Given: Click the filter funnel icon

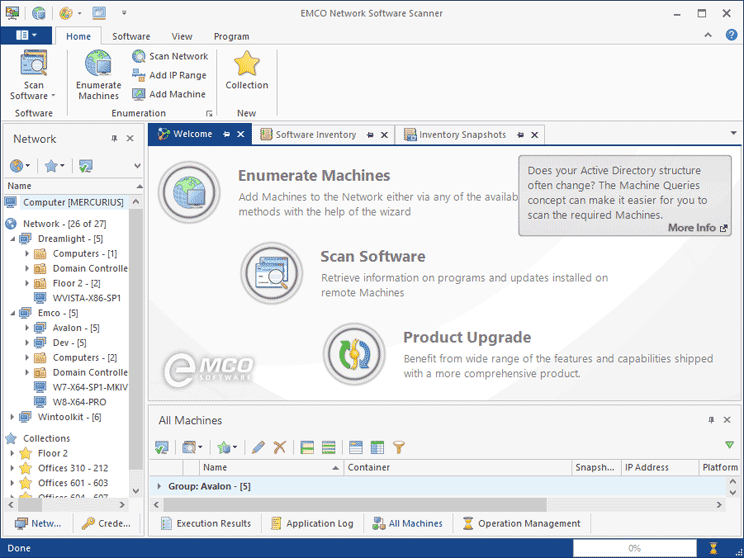Looking at the screenshot, I should (399, 447).
